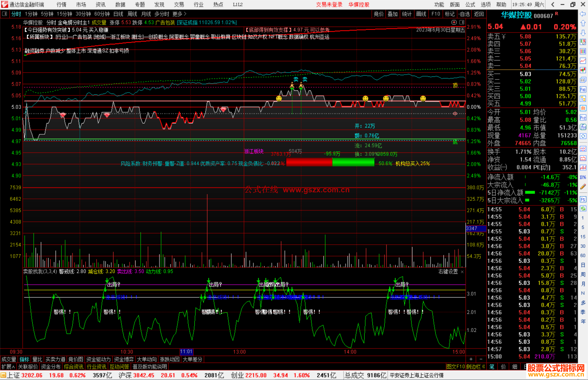Select the 资金博弈 bottom indicator tab
Screen dimensions: 588x380
coord(124,359)
